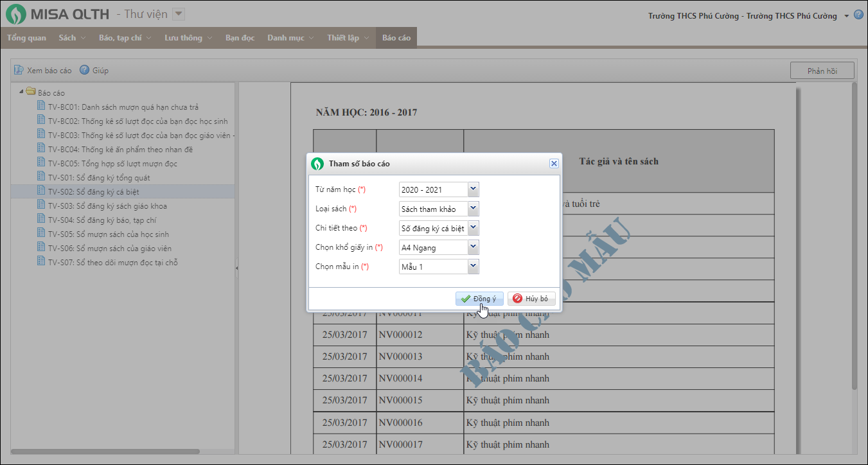This screenshot has width=868, height=465.
Task: Click the TV-S03 report document icon
Action: coord(41,206)
